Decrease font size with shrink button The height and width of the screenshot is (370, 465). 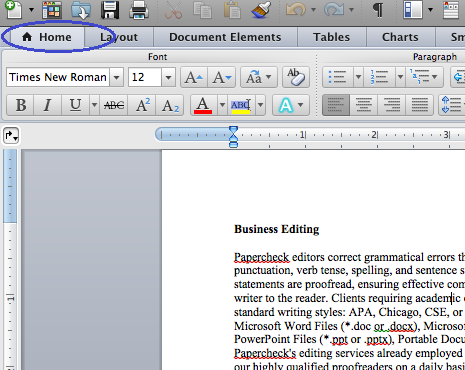pos(222,77)
